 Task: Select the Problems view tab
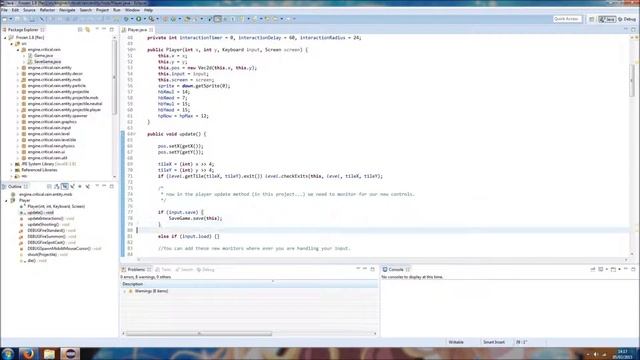(136, 269)
